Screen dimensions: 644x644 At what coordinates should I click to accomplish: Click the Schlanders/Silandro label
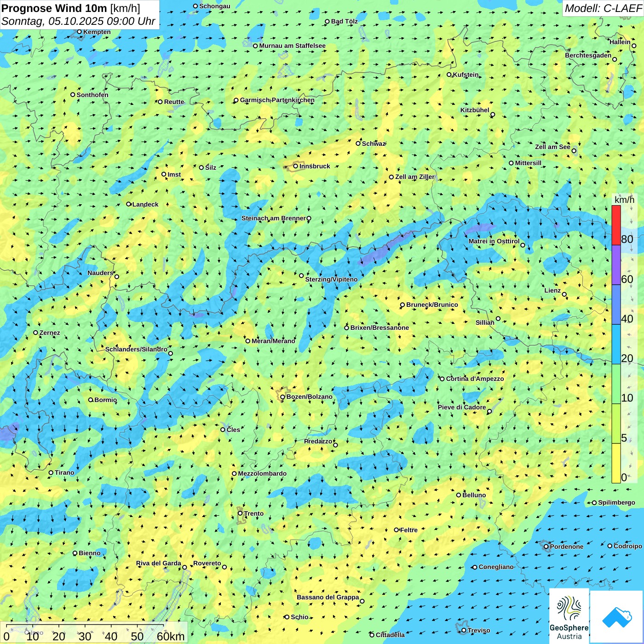pyautogui.click(x=136, y=349)
